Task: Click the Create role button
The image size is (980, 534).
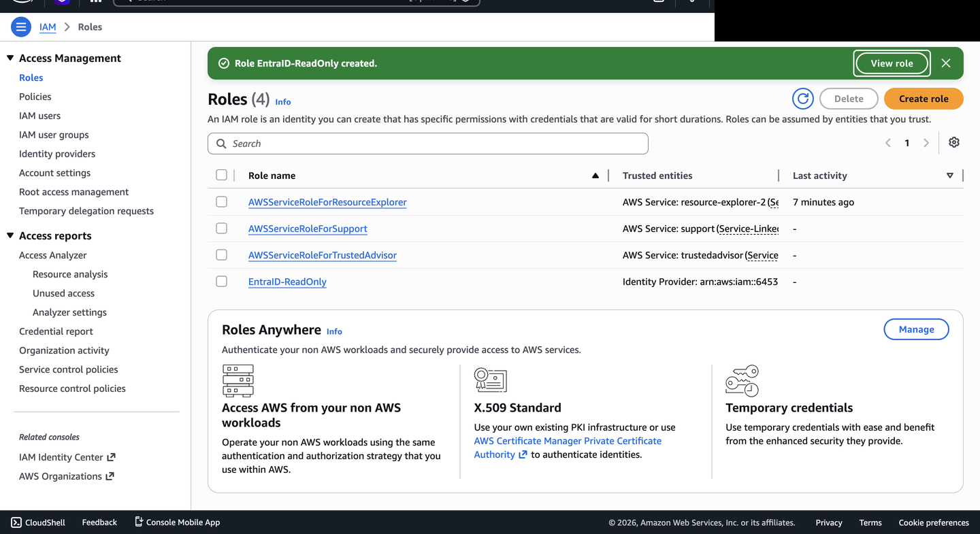Action: click(924, 99)
